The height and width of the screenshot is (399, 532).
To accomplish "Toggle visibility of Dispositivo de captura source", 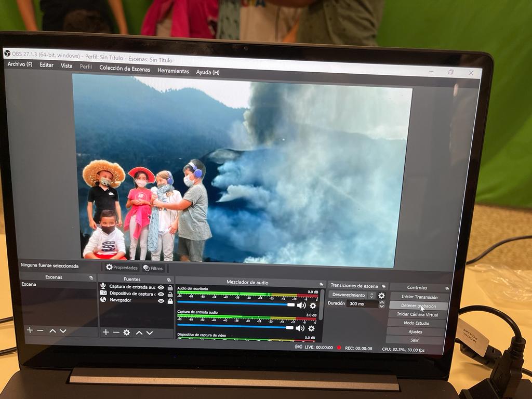I will coord(161,294).
